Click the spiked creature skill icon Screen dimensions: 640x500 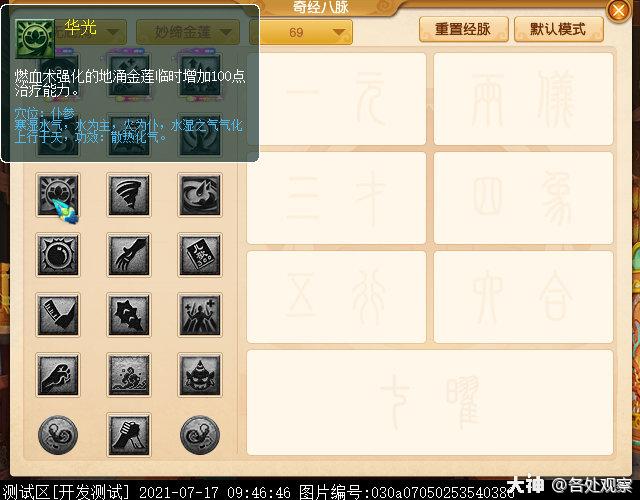(129, 315)
